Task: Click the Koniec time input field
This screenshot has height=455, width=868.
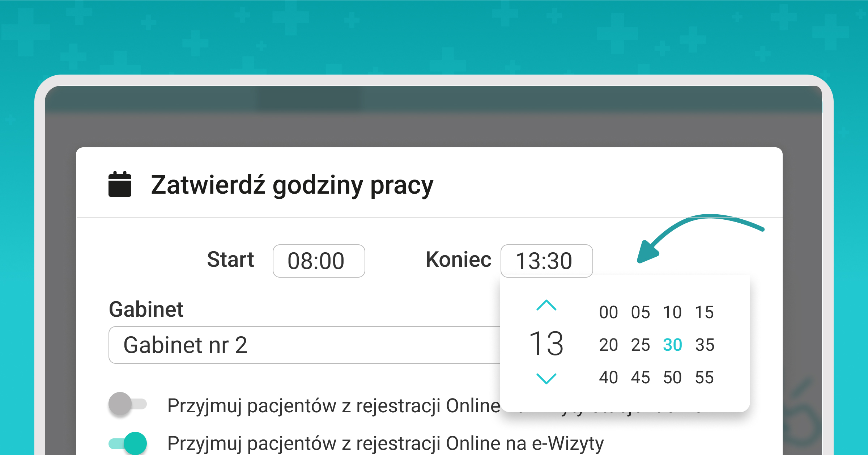Action: [x=546, y=260]
